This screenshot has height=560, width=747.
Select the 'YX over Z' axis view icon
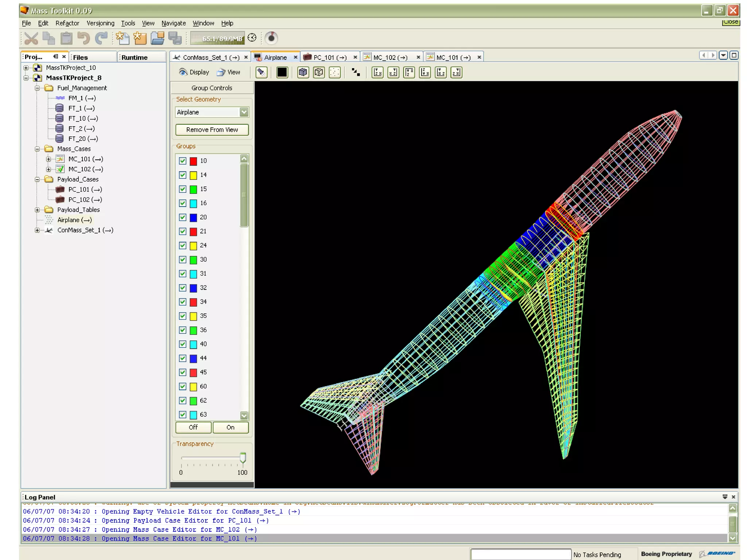pos(409,72)
